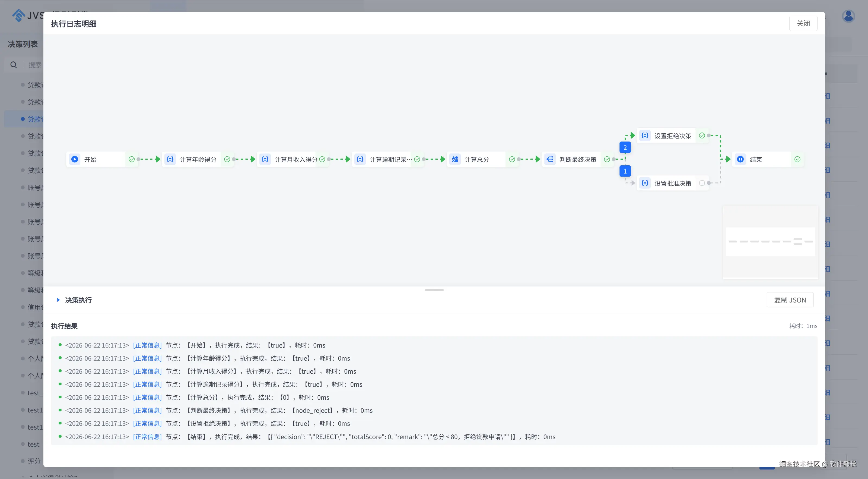The width and height of the screenshot is (868, 479).
Task: Click the 计算年龄得分 node icon
Action: 170,159
